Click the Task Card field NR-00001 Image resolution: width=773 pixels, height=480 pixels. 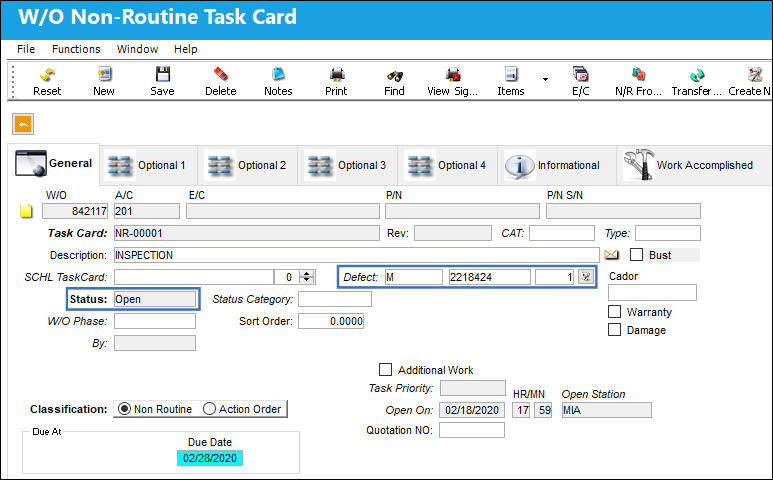246,233
